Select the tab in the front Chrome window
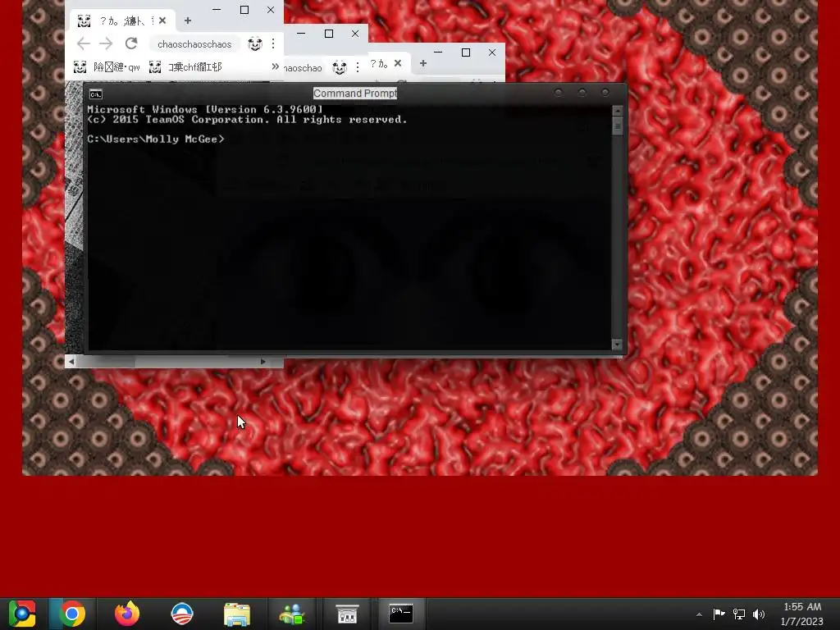The image size is (840, 630). click(121, 21)
